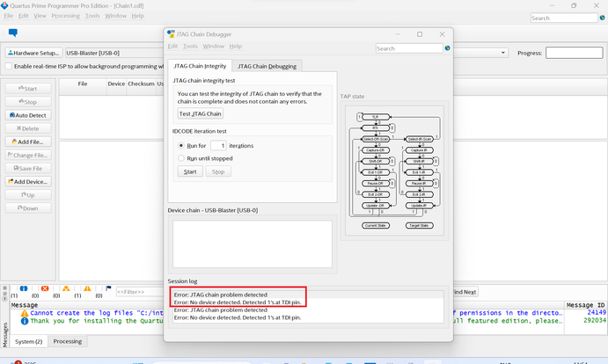The height and width of the screenshot is (364, 608).
Task: Click the info icon on Thank you message
Action: pos(25,321)
